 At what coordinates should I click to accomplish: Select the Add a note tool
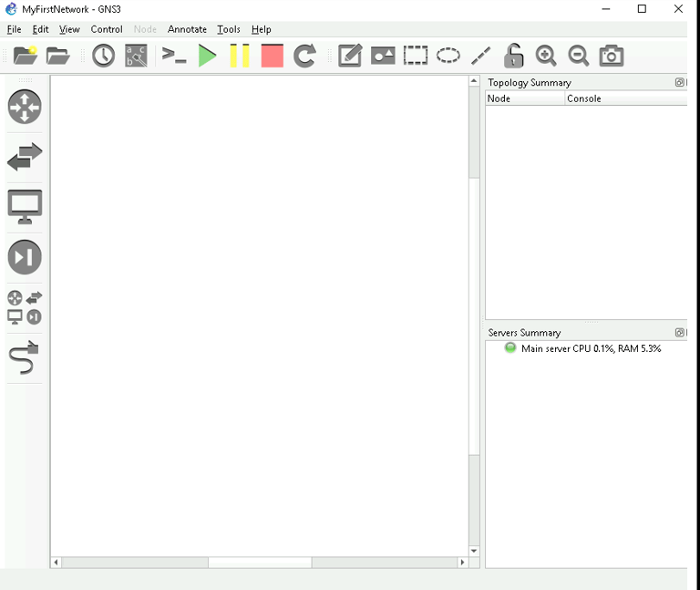pos(350,56)
